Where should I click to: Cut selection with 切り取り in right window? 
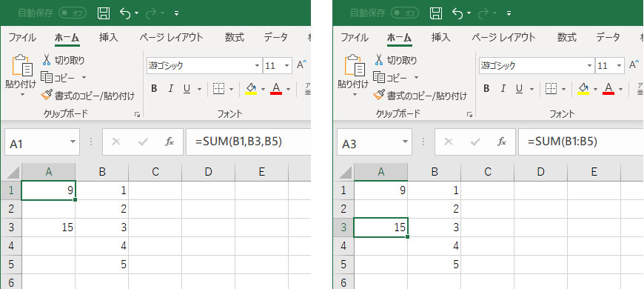395,61
